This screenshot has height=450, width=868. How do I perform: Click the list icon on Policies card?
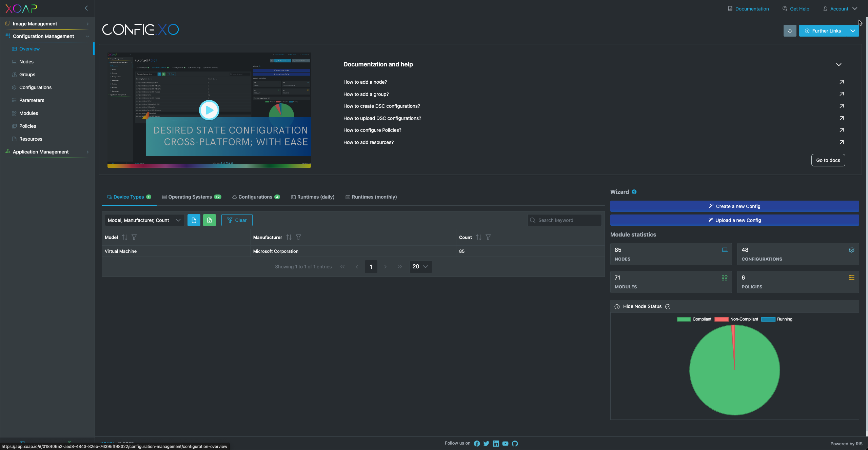[x=851, y=278]
